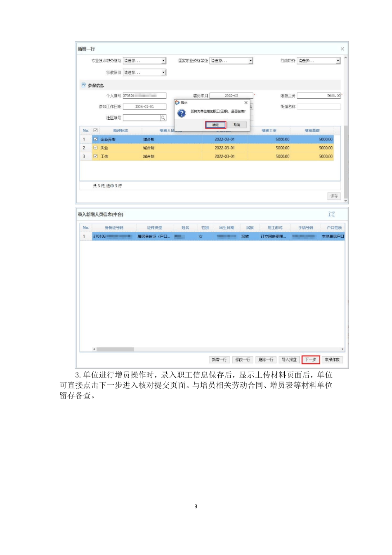392x555 pixels.
Task: Select the 工伤 insurance row
Action: 207,157
